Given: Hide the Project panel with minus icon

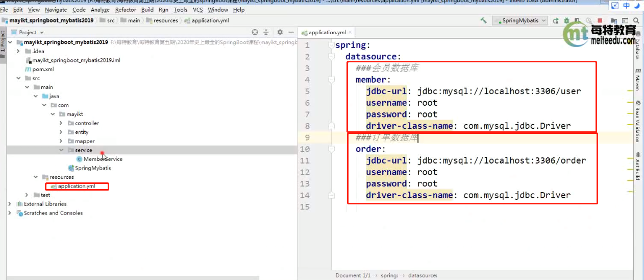Looking at the screenshot, I should click(290, 32).
